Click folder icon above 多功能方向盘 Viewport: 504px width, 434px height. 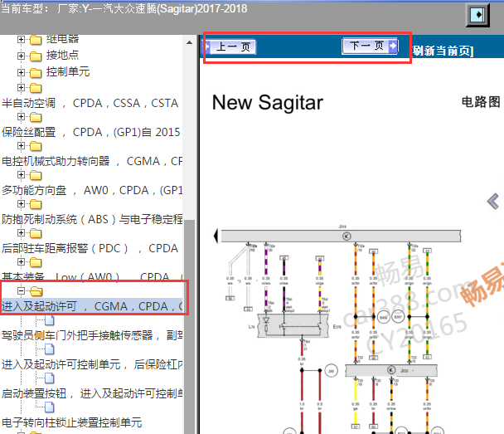click(x=36, y=175)
